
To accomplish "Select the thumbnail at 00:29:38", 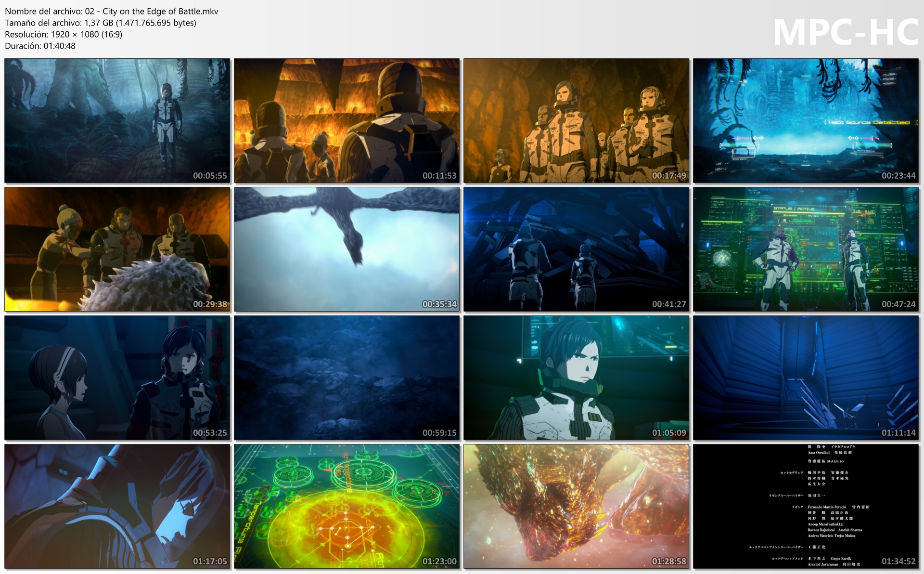I will click(117, 249).
